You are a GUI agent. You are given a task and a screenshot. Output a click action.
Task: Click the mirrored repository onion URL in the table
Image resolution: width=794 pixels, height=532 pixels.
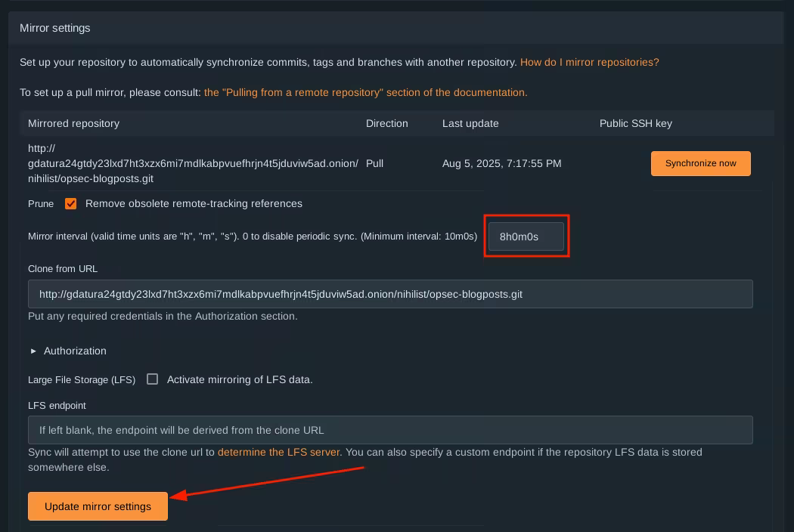pyautogui.click(x=193, y=163)
